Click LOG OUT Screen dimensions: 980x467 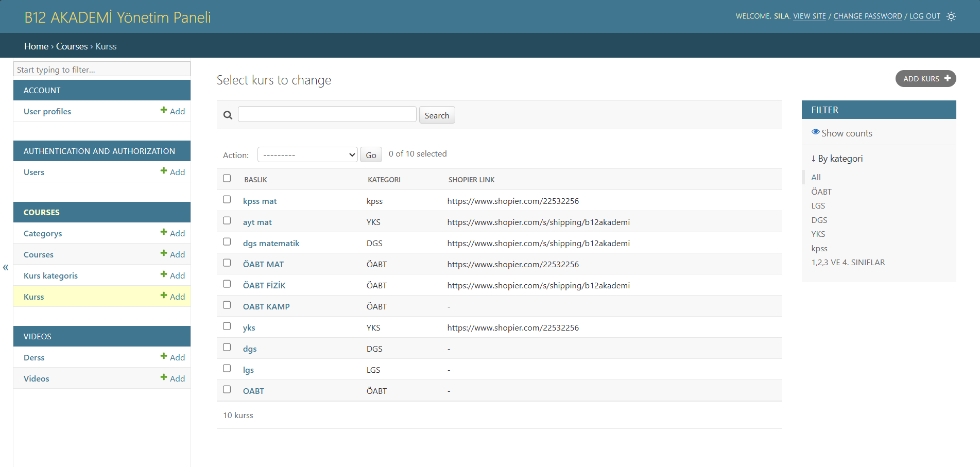(925, 16)
